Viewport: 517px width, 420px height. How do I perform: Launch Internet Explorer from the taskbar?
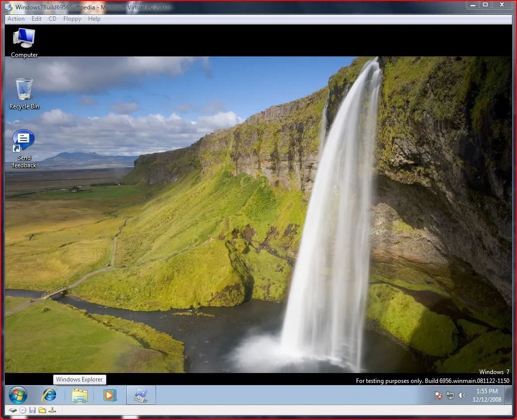[x=49, y=395]
